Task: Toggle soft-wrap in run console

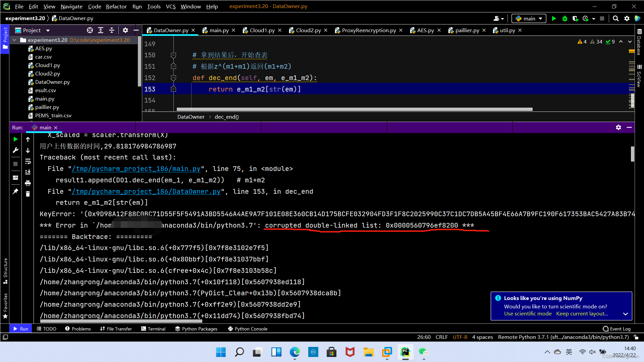Action: 28,162
